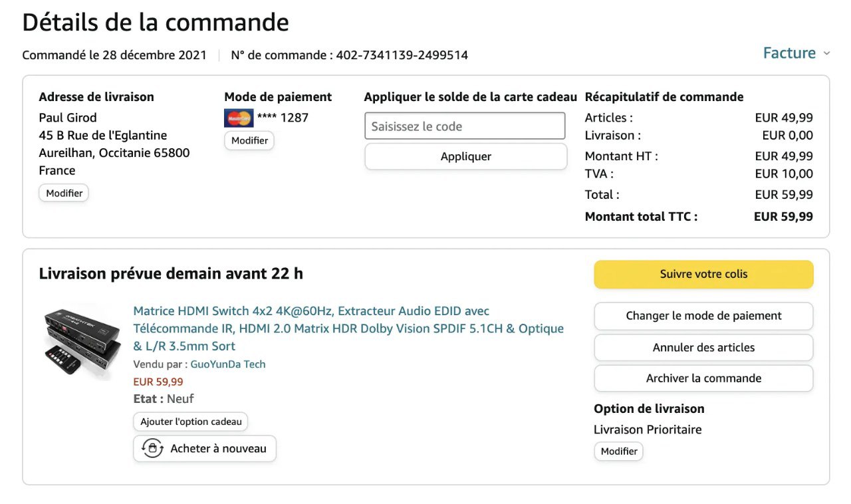Click the Mastercard payment card icon
This screenshot has height=504, width=851.
pyautogui.click(x=239, y=118)
